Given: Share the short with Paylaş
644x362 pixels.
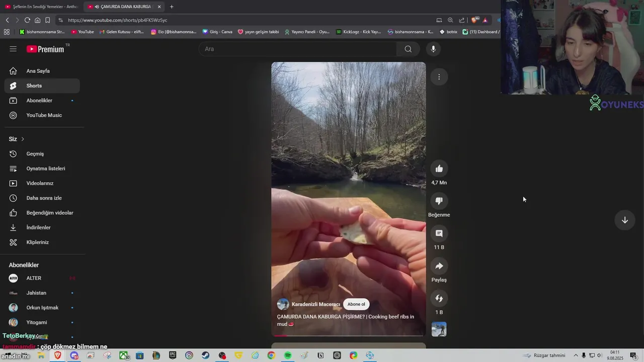Looking at the screenshot, I should point(439,266).
